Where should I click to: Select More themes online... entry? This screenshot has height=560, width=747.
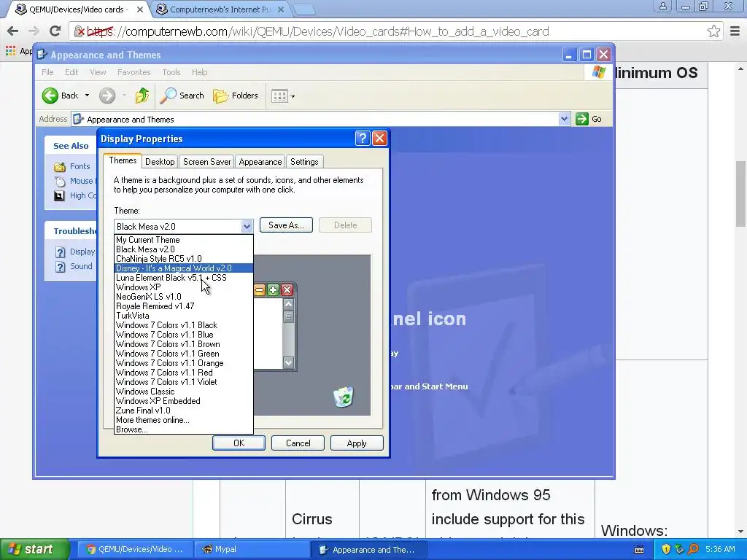(x=184, y=420)
